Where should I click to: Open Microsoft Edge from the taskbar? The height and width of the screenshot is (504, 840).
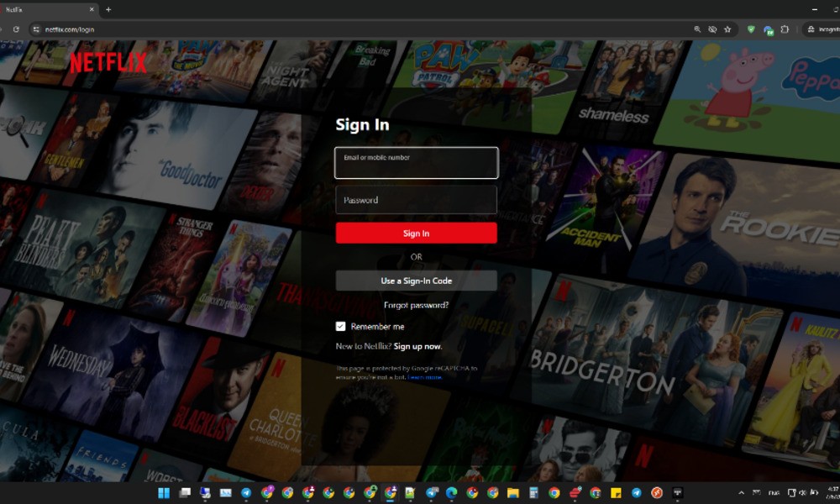(x=452, y=493)
